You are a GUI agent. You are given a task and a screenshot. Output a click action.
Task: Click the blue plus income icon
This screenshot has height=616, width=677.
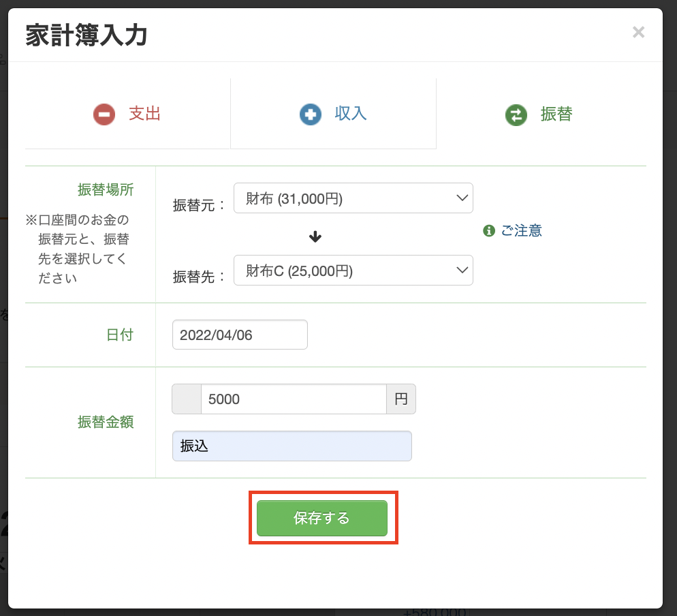(311, 114)
